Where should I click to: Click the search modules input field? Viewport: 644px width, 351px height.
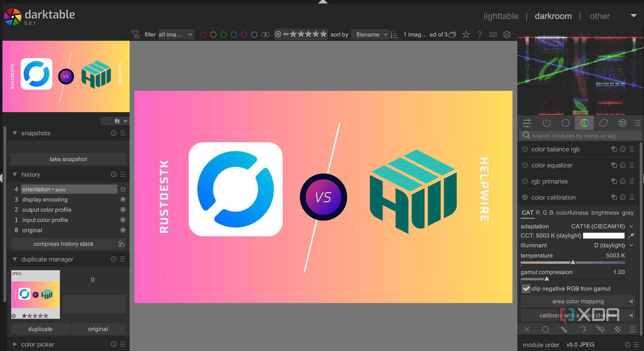(x=580, y=136)
